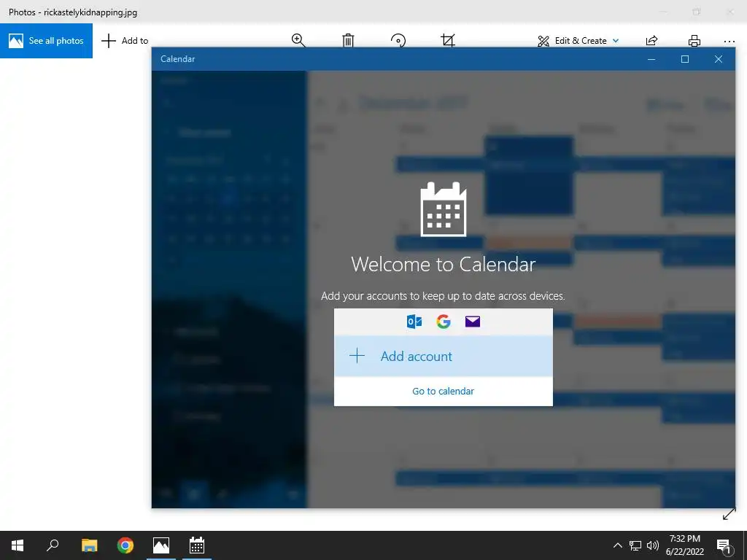Click the See all photos button
Screen dimensions: 747x560
(x=46, y=41)
